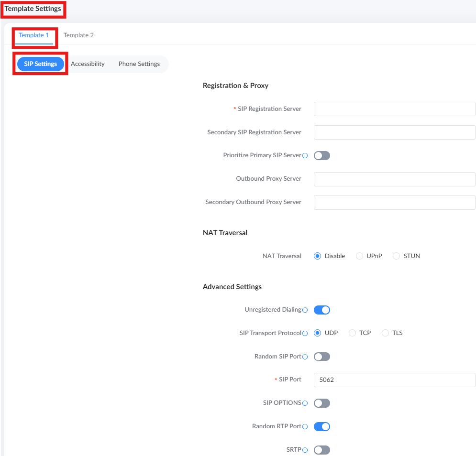Click the Random RTP Port info icon
The width and height of the screenshot is (476, 456).
click(x=305, y=426)
